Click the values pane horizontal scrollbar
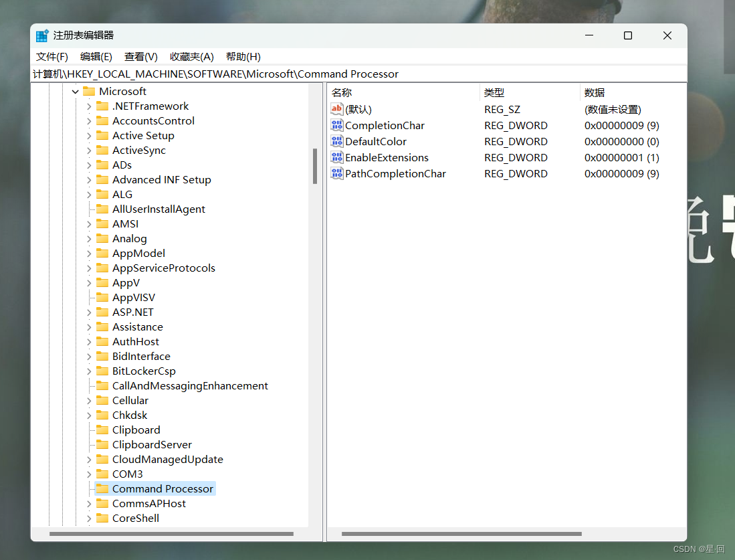Viewport: 735px width, 560px height. [461, 534]
